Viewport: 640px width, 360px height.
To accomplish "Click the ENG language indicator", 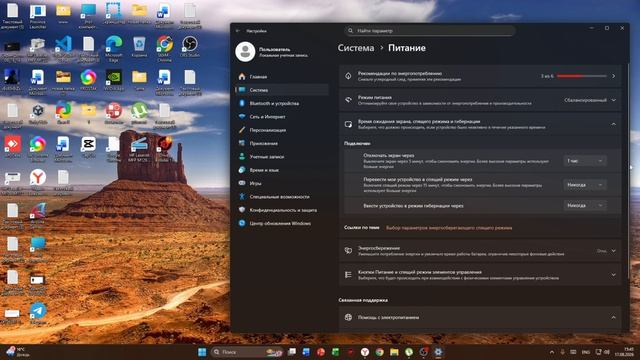I will pyautogui.click(x=586, y=352).
